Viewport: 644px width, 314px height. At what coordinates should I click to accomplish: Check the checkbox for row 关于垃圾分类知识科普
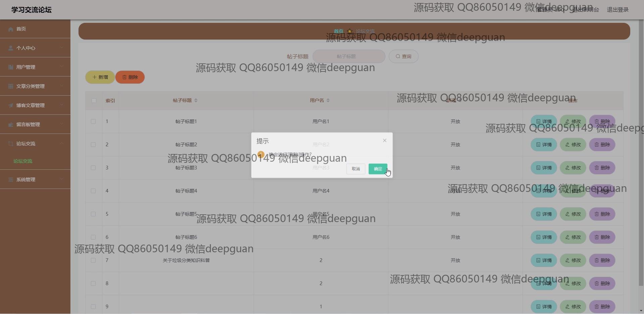[93, 260]
